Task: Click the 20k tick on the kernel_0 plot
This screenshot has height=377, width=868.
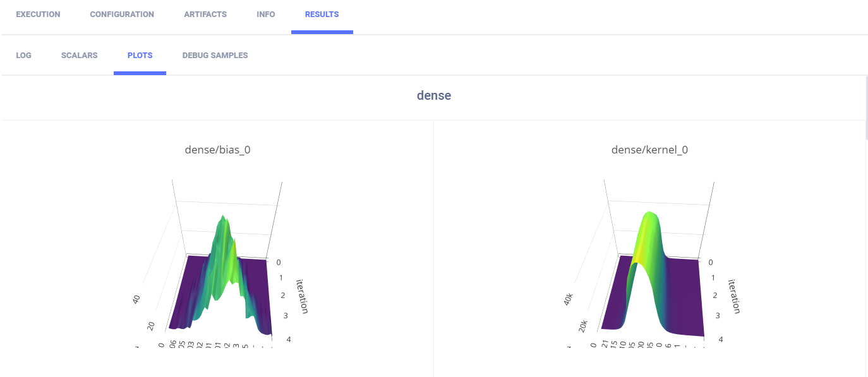Action: [x=582, y=325]
